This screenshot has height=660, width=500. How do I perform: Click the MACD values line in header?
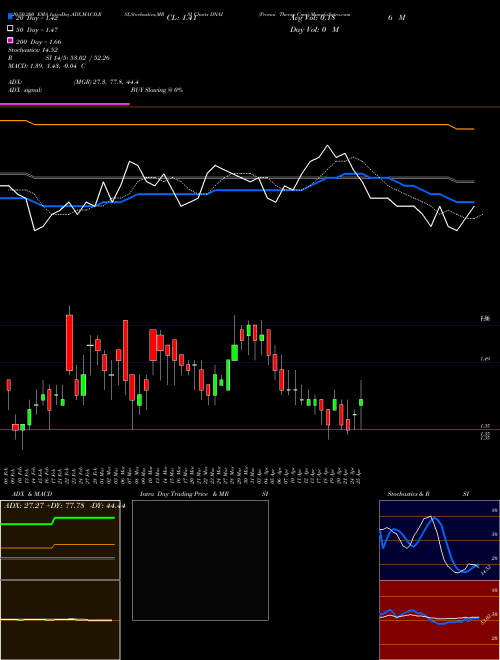tap(47, 66)
